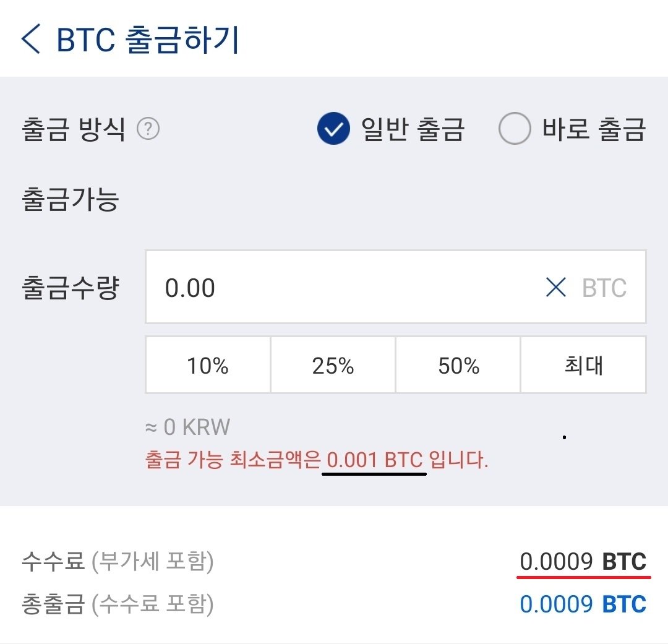The width and height of the screenshot is (668, 644).
Task: Select the 25% amount option
Action: pos(333,365)
